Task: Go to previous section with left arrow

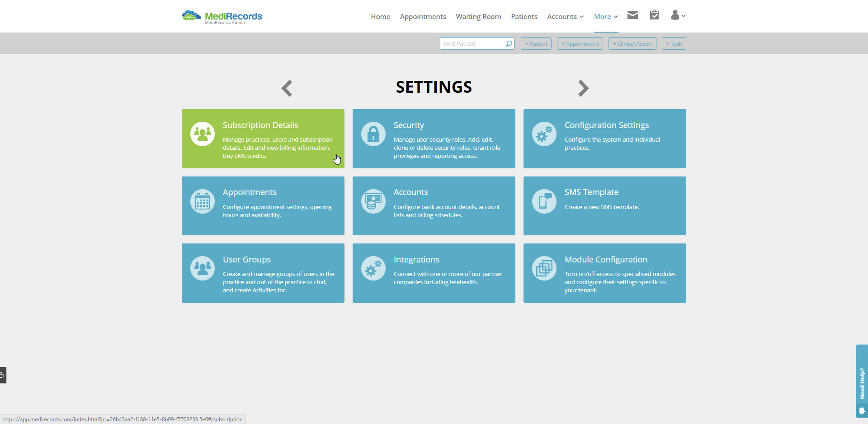Action: coord(287,88)
